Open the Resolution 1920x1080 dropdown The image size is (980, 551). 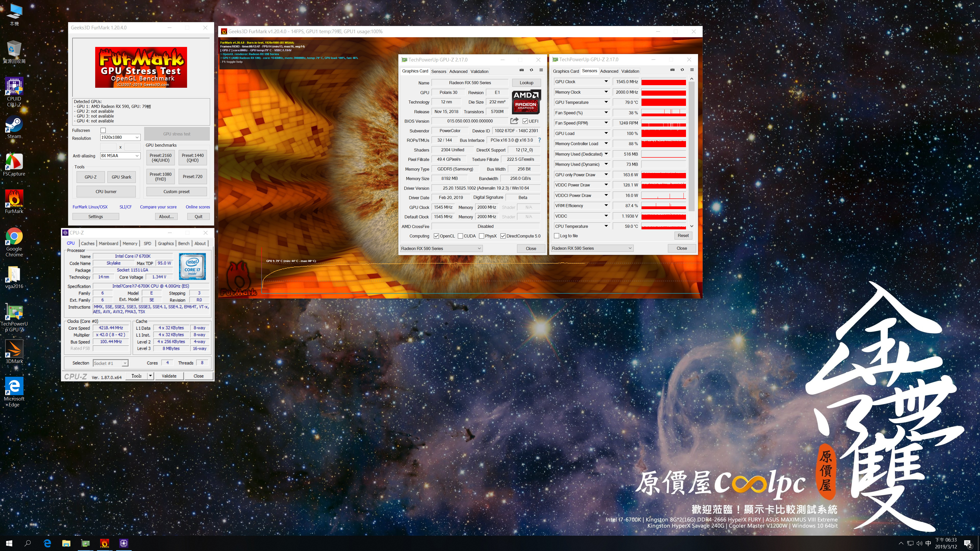(x=120, y=137)
